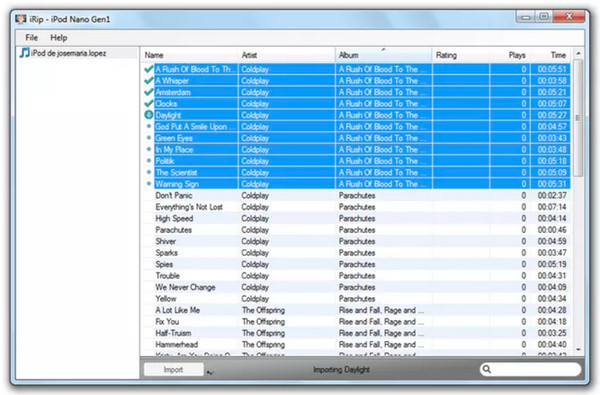This screenshot has height=395, width=600.
Task: Click pending dot beside Green Eyes
Action: (149, 137)
